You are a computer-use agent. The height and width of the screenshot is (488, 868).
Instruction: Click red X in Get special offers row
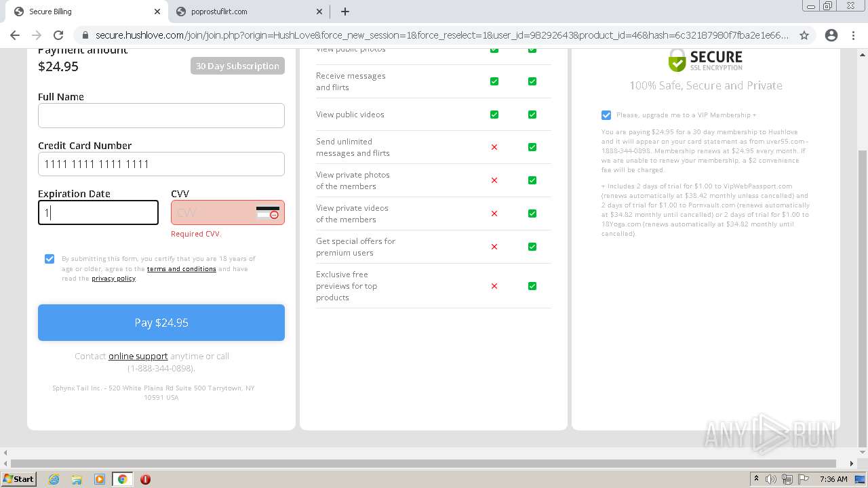(494, 247)
